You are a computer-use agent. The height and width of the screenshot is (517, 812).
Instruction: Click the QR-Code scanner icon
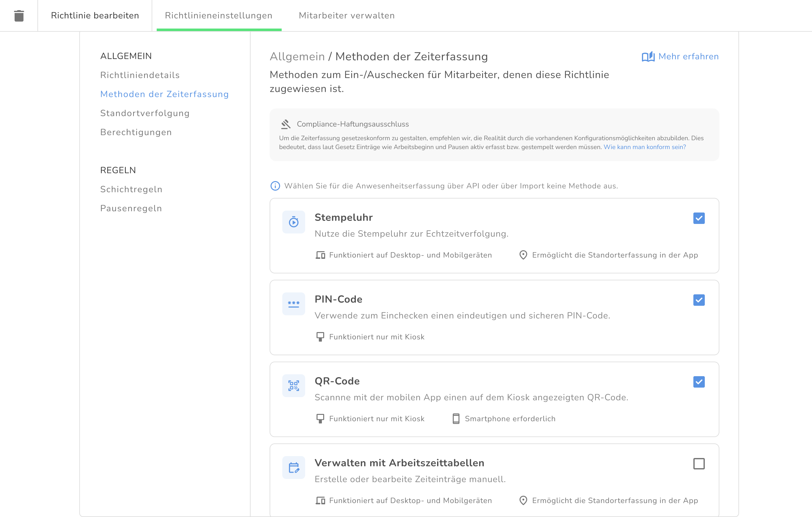[x=293, y=385]
